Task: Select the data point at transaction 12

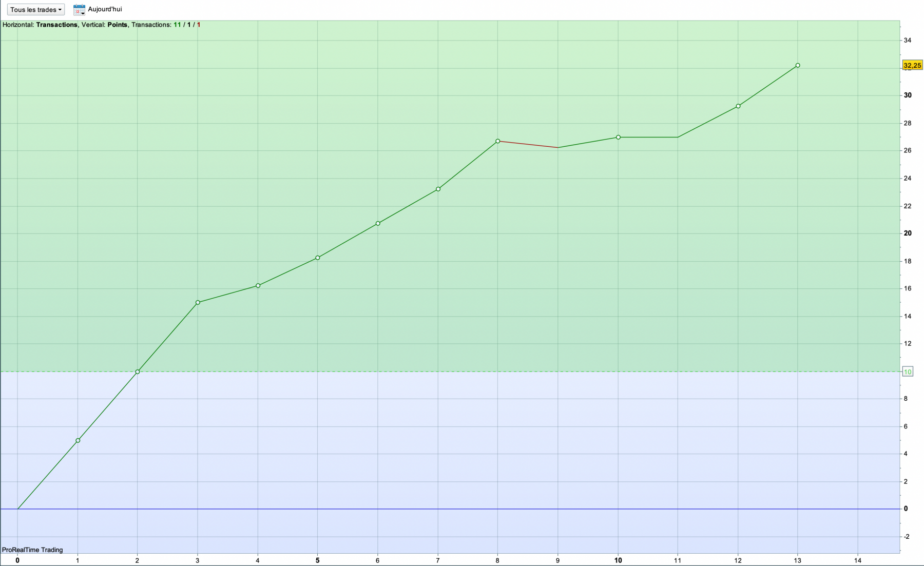Action: point(738,106)
